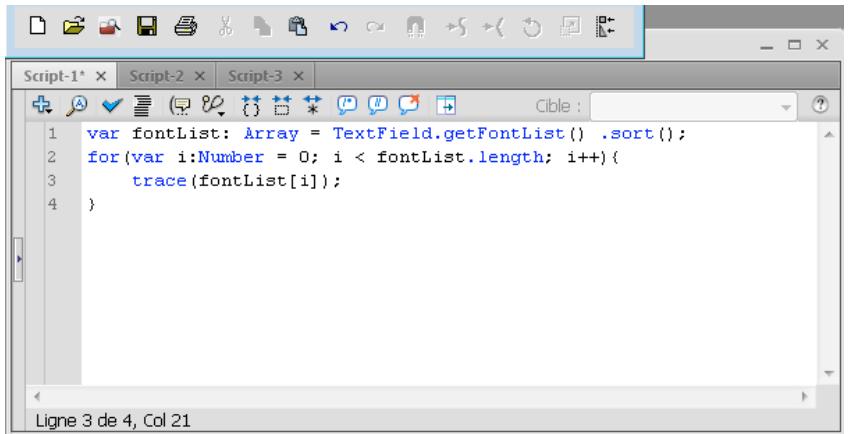This screenshot has width=848, height=434.
Task: Check syntax with the blue checkmark icon
Action: [112, 106]
